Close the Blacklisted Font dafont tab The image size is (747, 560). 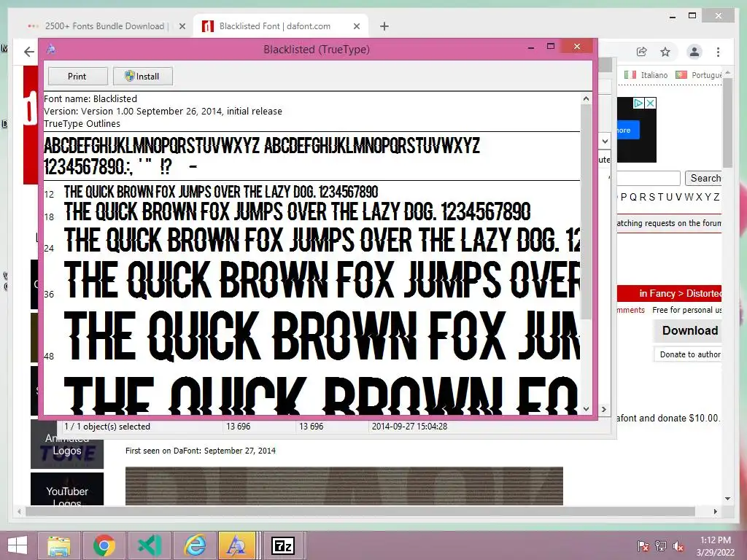coord(356,26)
